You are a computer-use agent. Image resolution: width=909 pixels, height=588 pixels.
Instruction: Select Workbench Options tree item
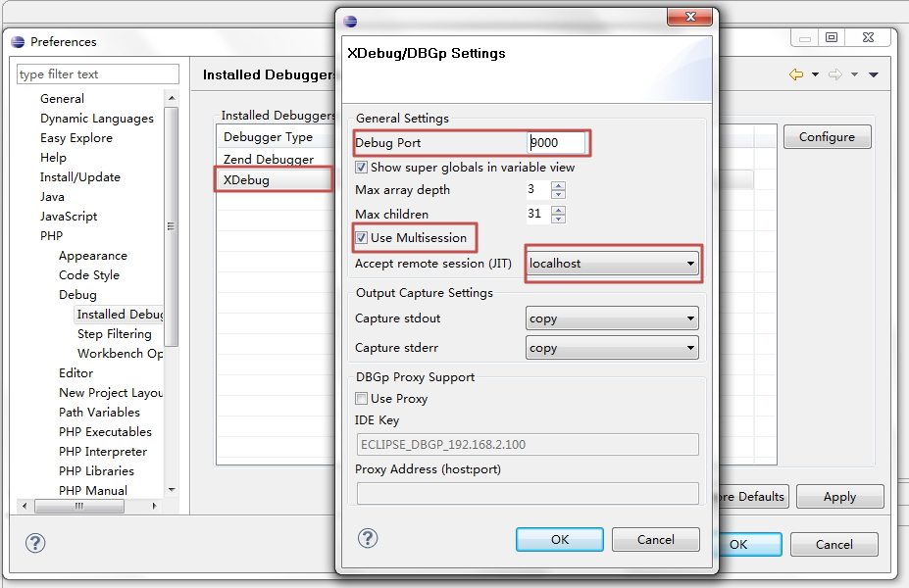tap(120, 354)
